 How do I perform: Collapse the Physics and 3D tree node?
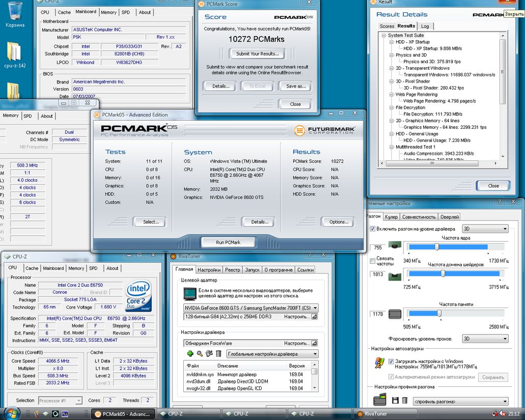point(391,55)
